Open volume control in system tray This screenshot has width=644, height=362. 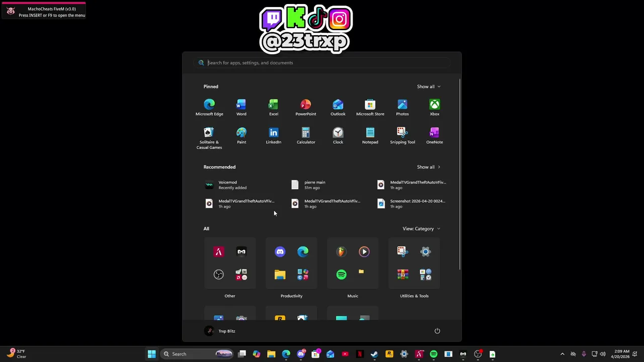click(603, 354)
